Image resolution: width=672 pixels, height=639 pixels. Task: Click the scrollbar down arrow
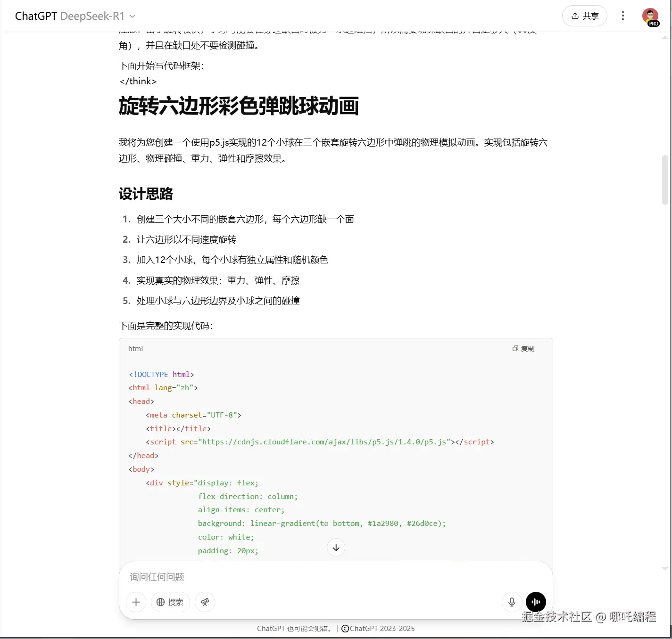665,569
